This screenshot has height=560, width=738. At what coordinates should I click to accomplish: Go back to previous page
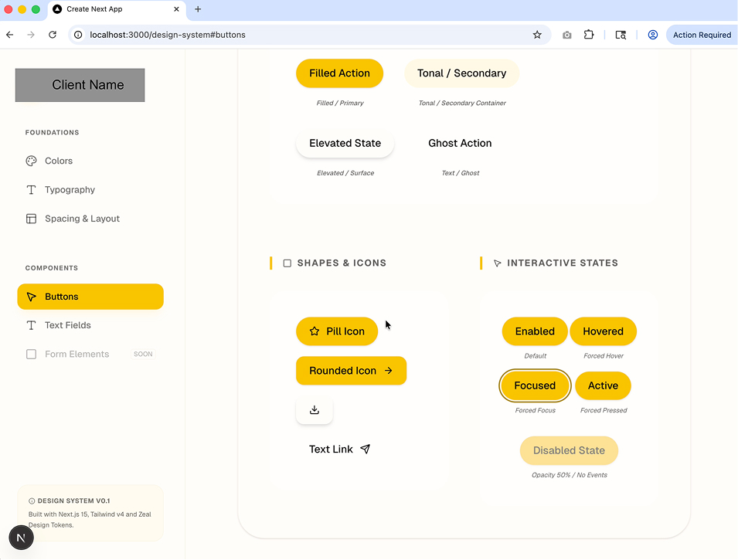pos(10,35)
